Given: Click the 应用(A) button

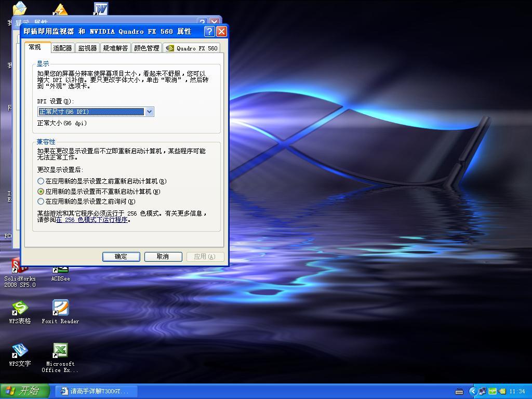Looking at the screenshot, I should pos(205,257).
